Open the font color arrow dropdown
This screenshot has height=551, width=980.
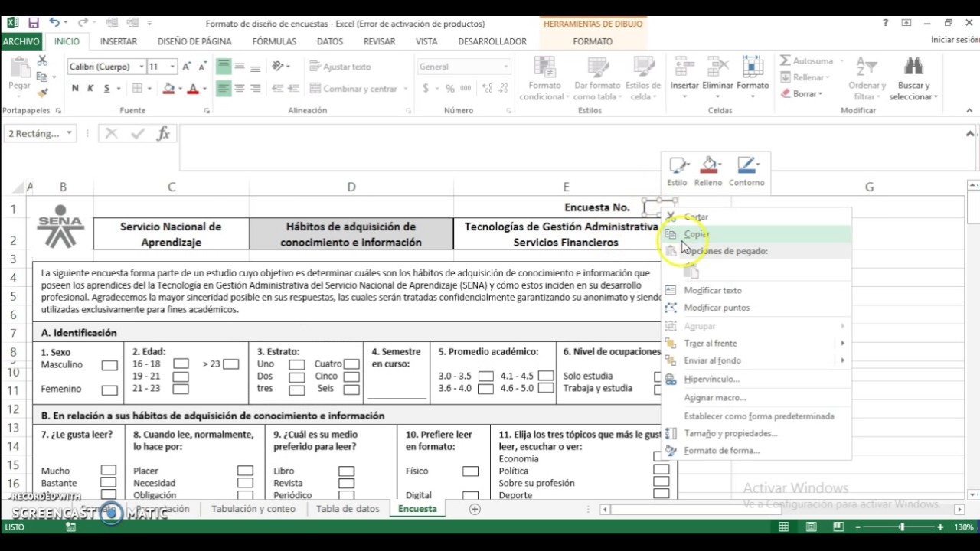[x=204, y=89]
